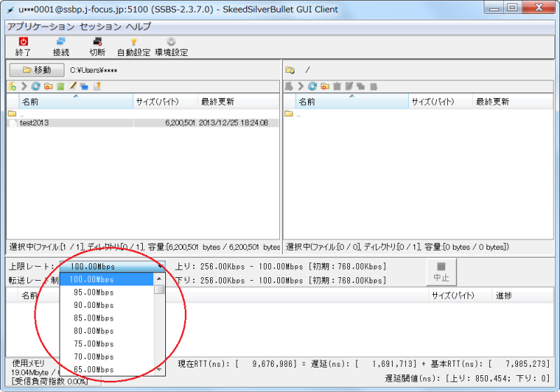Refresh the local file list
This screenshot has width=560, height=392.
(x=36, y=87)
